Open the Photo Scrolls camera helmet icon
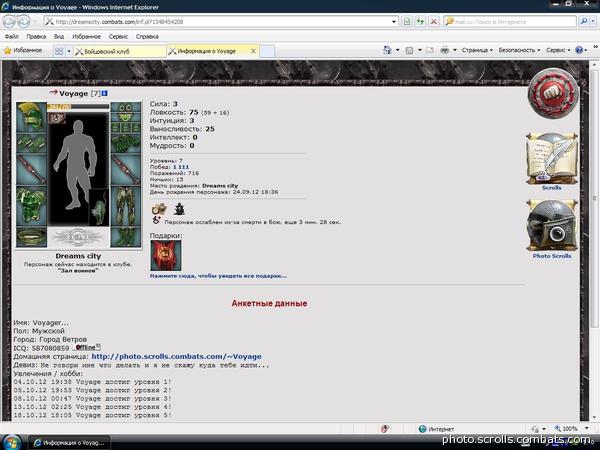Image resolution: width=600 pixels, height=450 pixels. click(x=551, y=225)
